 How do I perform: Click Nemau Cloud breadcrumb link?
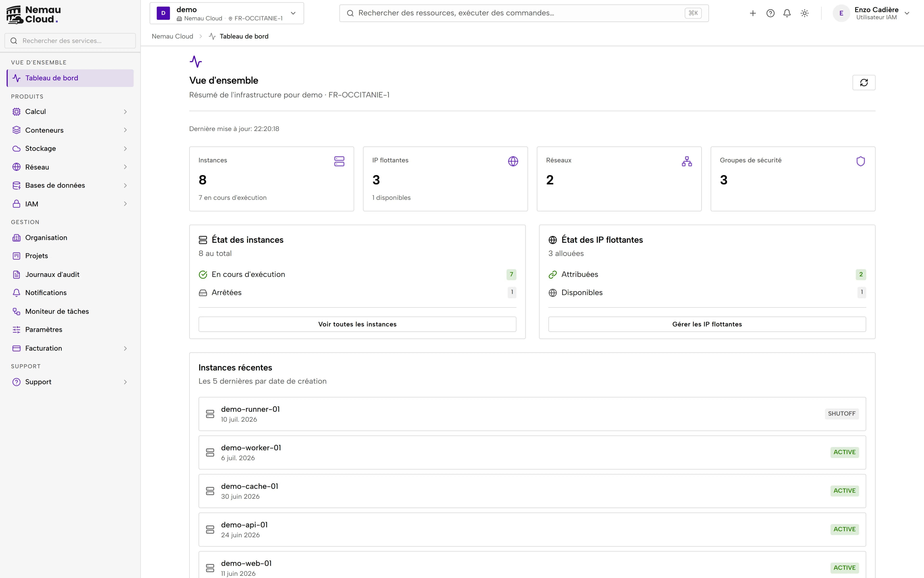click(172, 36)
